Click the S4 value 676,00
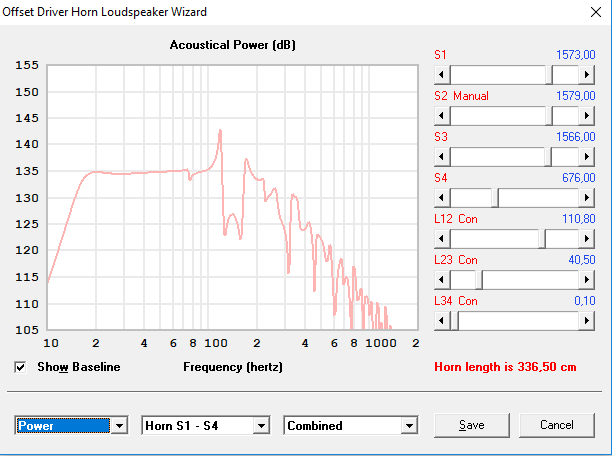Screen dimensions: 612x456 click(579, 178)
